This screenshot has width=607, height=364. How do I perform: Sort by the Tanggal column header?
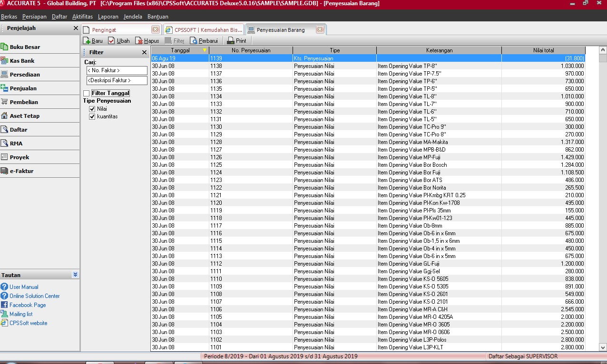pyautogui.click(x=180, y=50)
